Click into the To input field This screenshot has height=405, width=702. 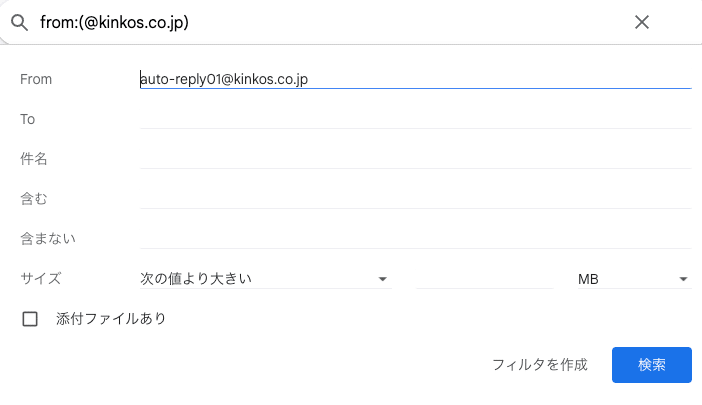pyautogui.click(x=415, y=119)
